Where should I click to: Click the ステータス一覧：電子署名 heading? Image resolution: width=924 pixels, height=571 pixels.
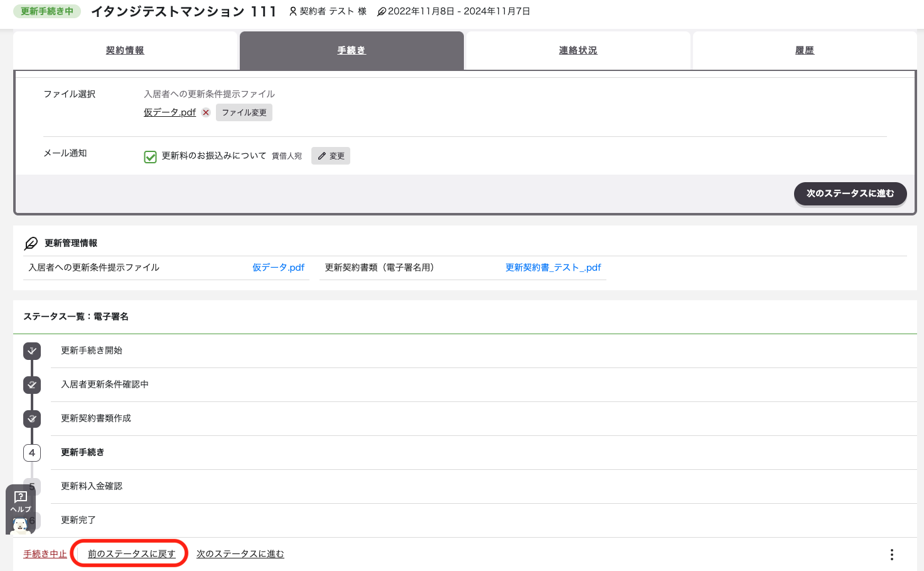(76, 317)
